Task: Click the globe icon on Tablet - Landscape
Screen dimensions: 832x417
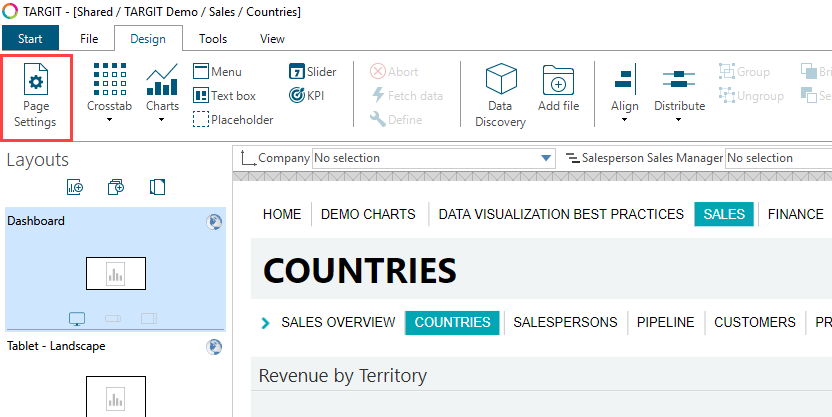Action: click(214, 347)
